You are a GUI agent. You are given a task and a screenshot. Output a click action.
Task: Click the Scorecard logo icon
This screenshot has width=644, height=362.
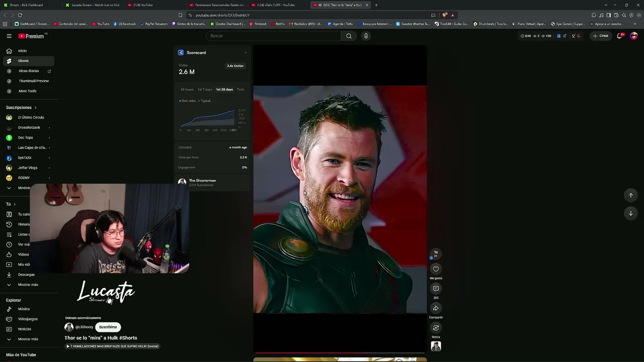[x=181, y=53]
